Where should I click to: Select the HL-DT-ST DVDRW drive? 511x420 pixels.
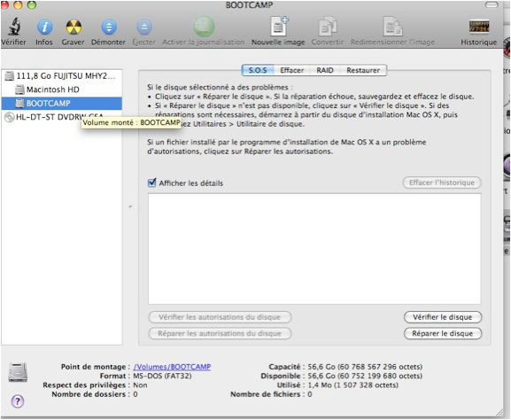click(x=62, y=117)
